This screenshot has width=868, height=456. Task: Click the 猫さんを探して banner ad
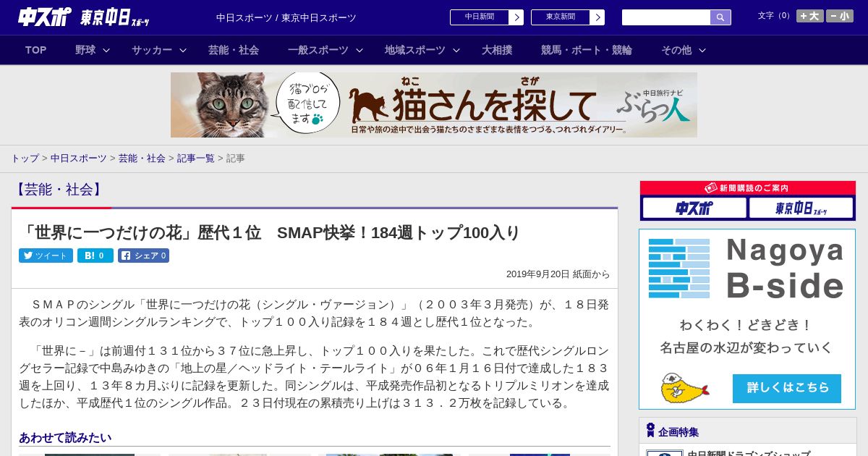coord(434,105)
